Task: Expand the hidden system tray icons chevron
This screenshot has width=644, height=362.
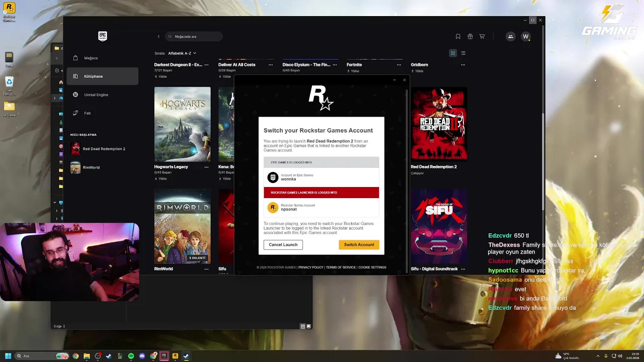Action: (598, 356)
